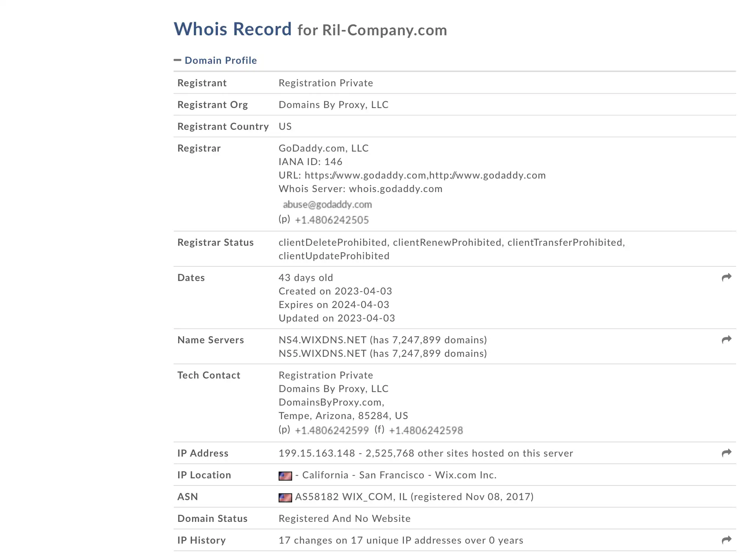
Task: Click the Whois Record page title
Action: click(x=232, y=29)
